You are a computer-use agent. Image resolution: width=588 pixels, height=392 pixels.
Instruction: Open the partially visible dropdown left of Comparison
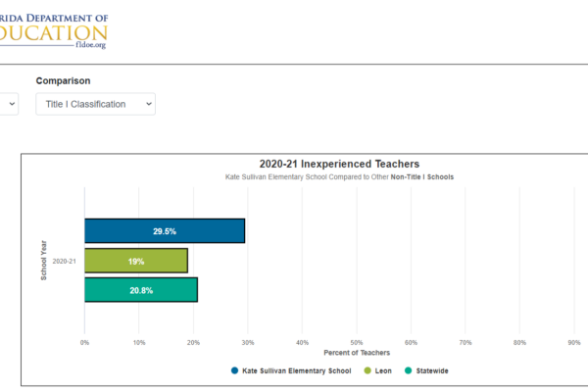click(9, 104)
